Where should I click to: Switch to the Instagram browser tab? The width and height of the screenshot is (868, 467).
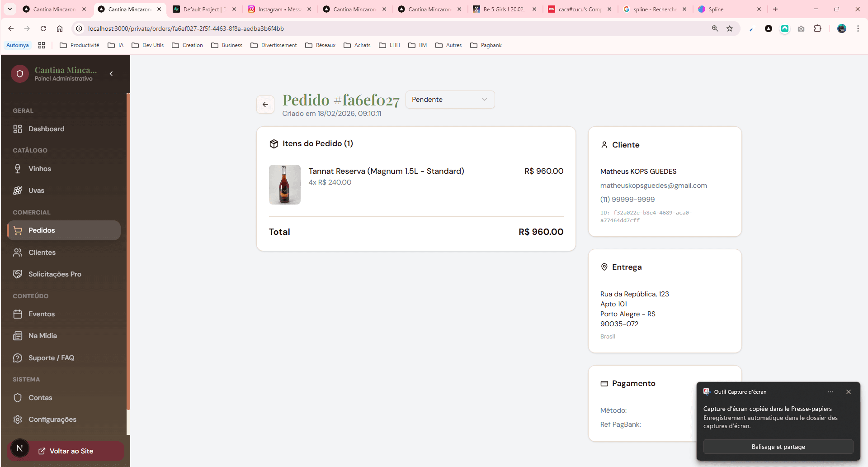pos(279,9)
